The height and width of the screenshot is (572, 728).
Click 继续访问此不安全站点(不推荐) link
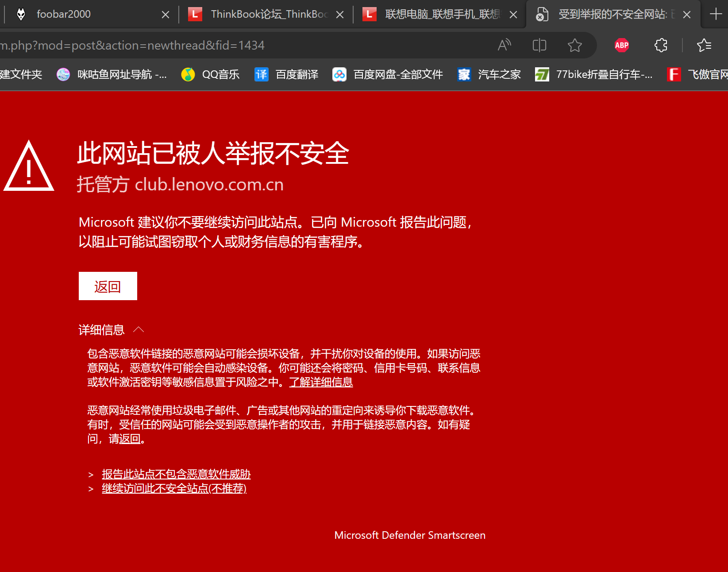tap(174, 488)
